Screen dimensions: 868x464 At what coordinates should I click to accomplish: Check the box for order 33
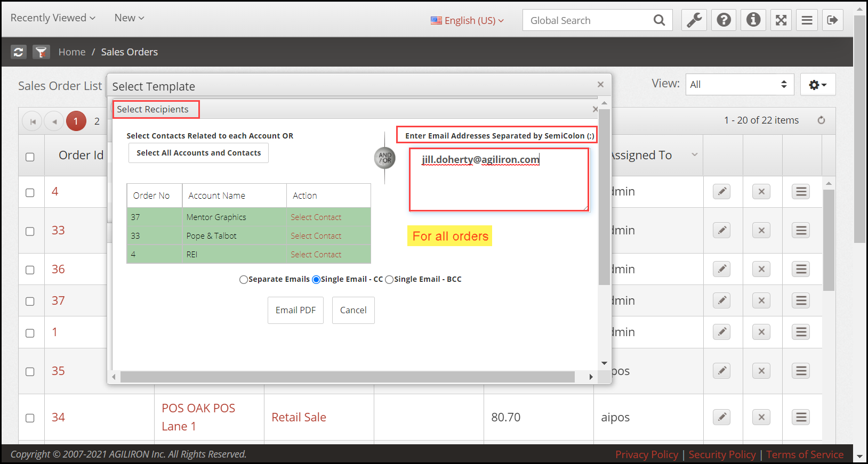(30, 231)
